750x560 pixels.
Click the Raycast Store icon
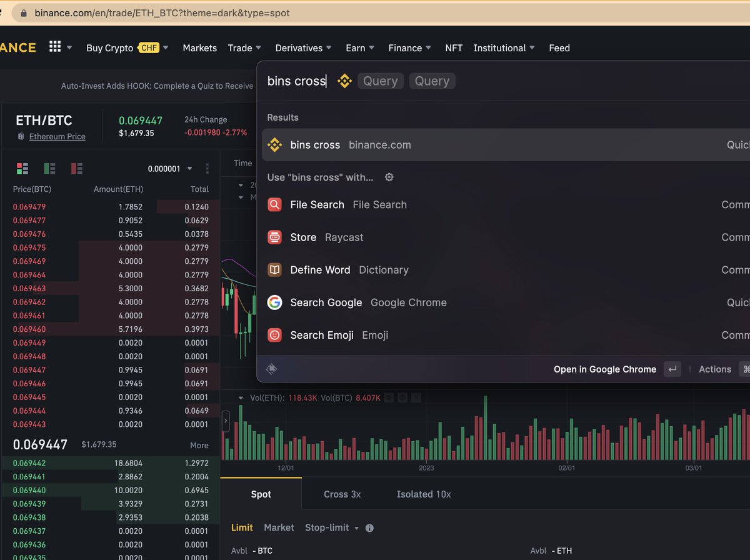pos(274,237)
